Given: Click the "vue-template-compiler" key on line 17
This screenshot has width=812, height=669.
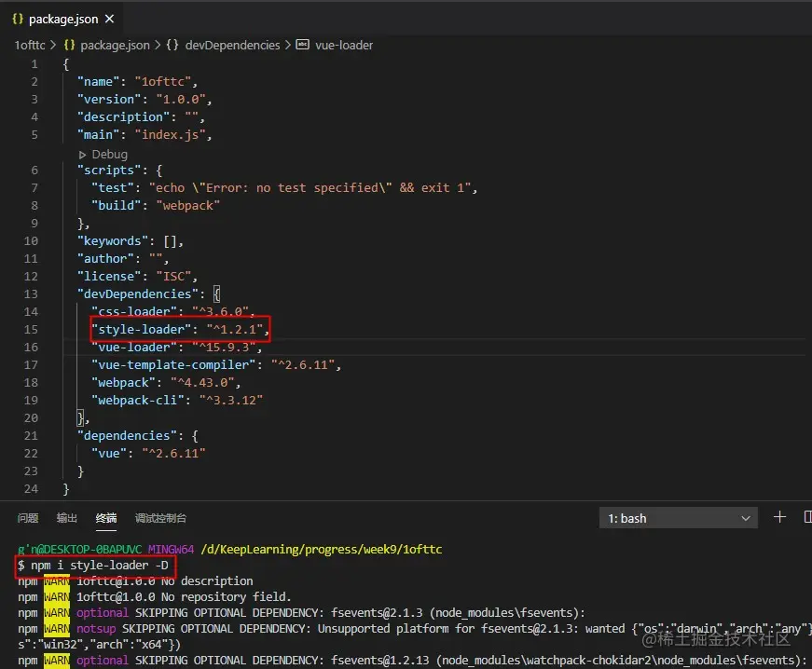Looking at the screenshot, I should tap(174, 364).
